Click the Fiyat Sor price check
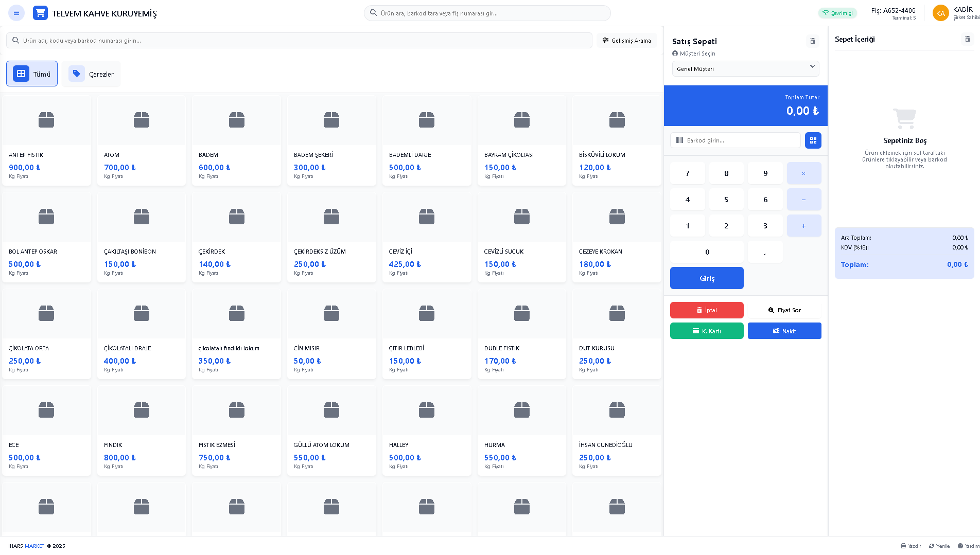 coord(784,310)
